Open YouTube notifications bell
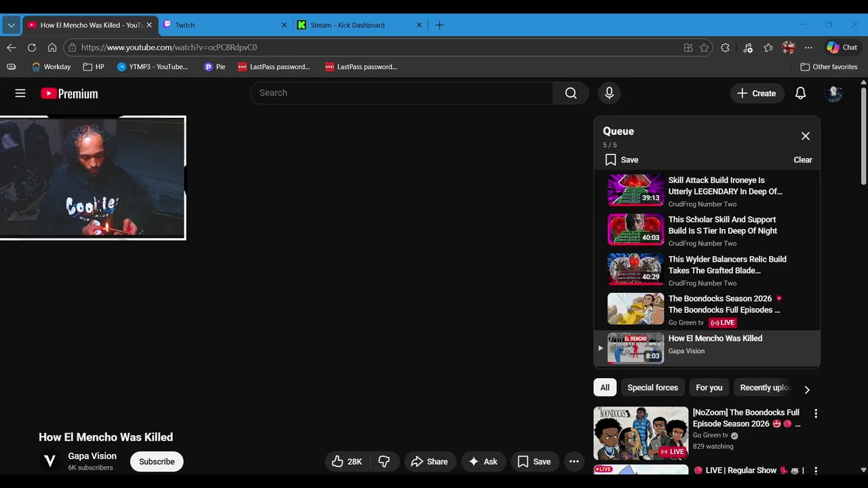868x488 pixels. (x=800, y=94)
